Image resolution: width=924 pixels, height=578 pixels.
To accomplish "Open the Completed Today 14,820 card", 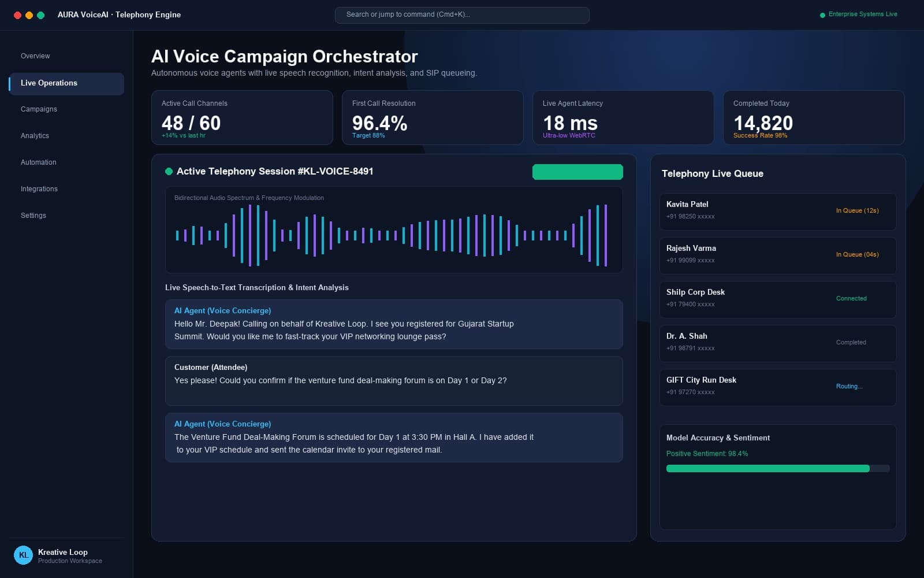I will 814,117.
